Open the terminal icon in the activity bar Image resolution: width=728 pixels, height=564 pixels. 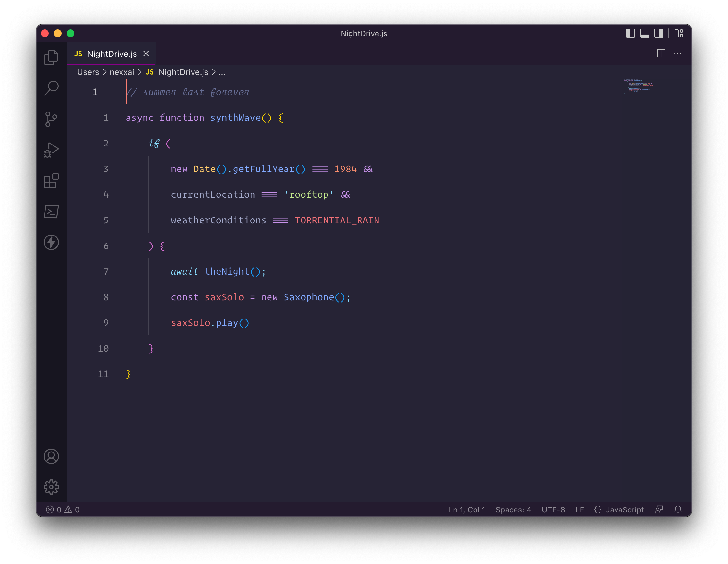tap(51, 211)
